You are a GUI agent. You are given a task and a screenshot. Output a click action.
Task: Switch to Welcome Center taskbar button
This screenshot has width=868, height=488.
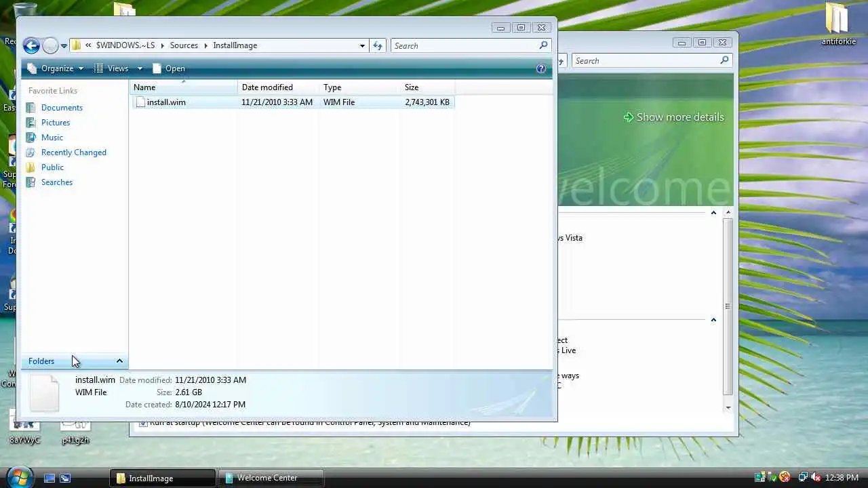tap(271, 478)
